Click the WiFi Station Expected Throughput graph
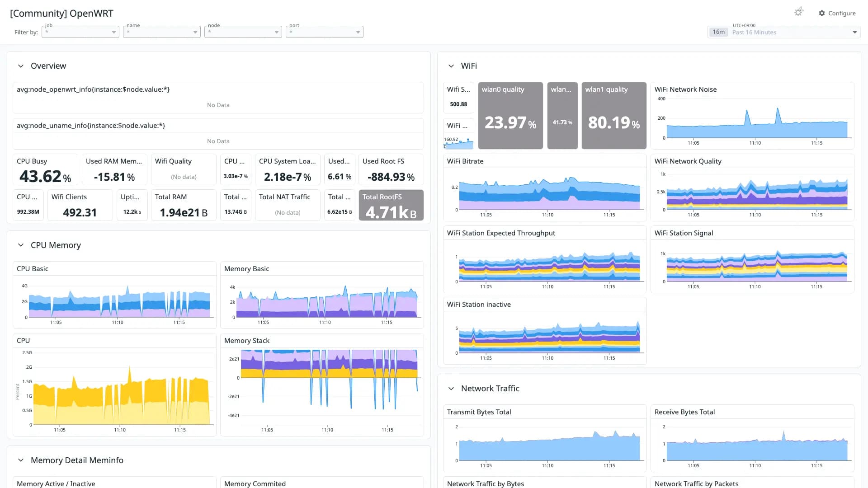This screenshot has width=868, height=488. click(x=545, y=259)
